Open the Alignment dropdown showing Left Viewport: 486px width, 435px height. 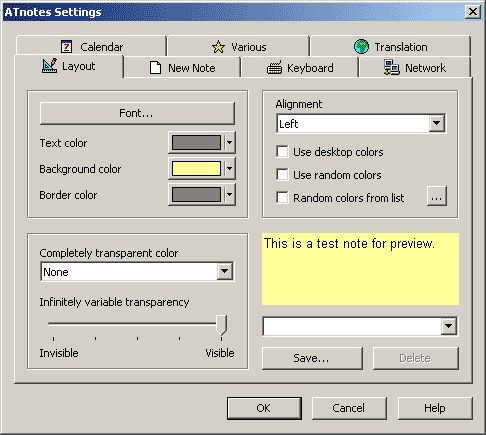click(x=361, y=124)
